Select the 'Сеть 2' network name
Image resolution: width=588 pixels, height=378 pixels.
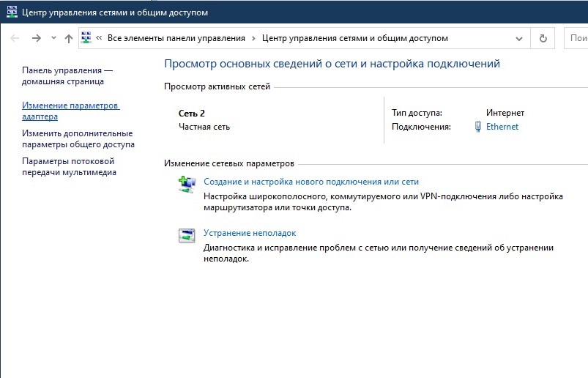tap(192, 114)
